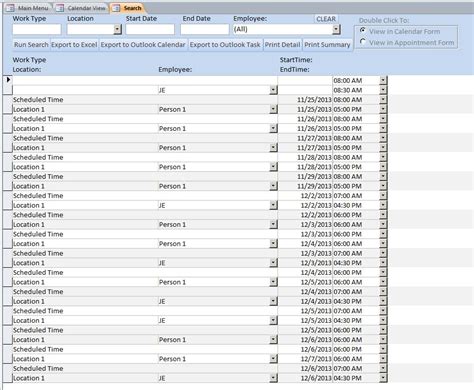Open employee dropdown for 12/7/2013 Person 1 row
The width and height of the screenshot is (474, 390).
click(273, 359)
